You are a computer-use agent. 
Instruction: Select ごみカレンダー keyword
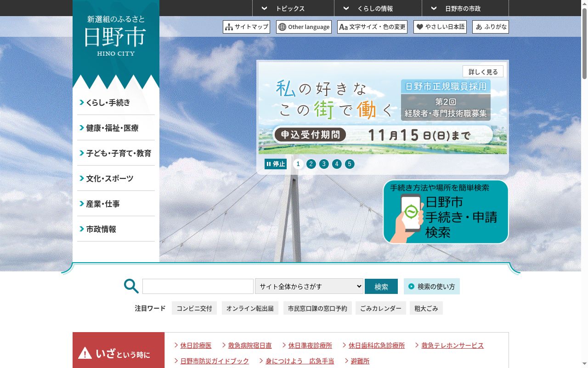tap(381, 308)
